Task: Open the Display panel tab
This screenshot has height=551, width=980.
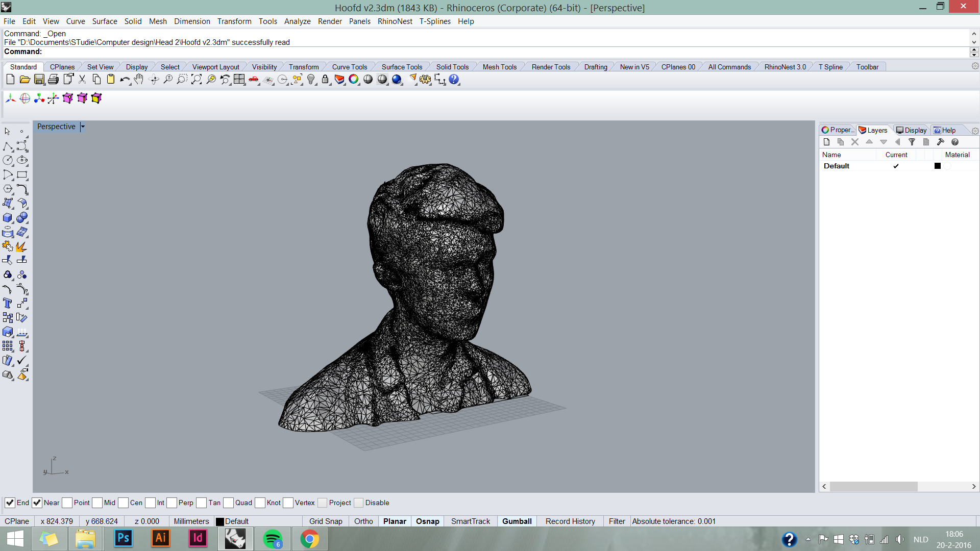Action: point(911,130)
